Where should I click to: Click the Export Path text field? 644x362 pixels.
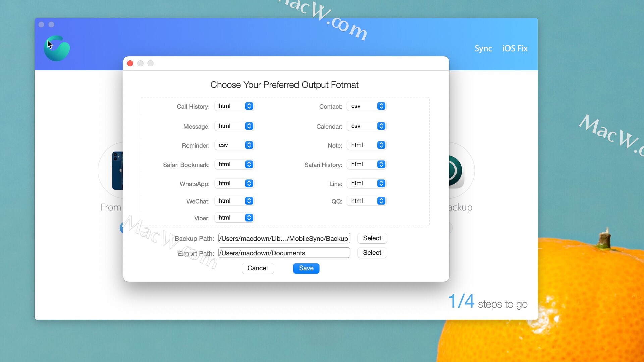pyautogui.click(x=284, y=253)
